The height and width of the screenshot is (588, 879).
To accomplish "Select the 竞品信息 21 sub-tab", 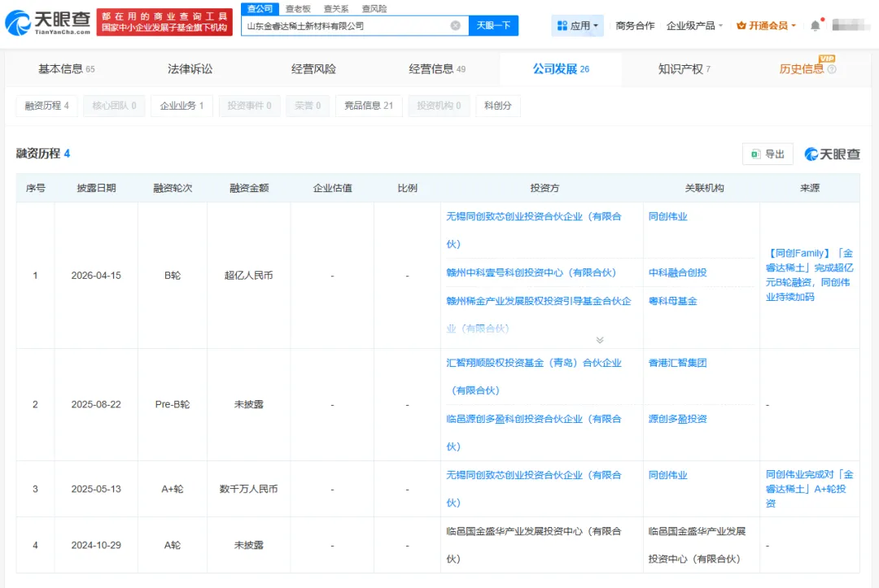I will point(369,105).
